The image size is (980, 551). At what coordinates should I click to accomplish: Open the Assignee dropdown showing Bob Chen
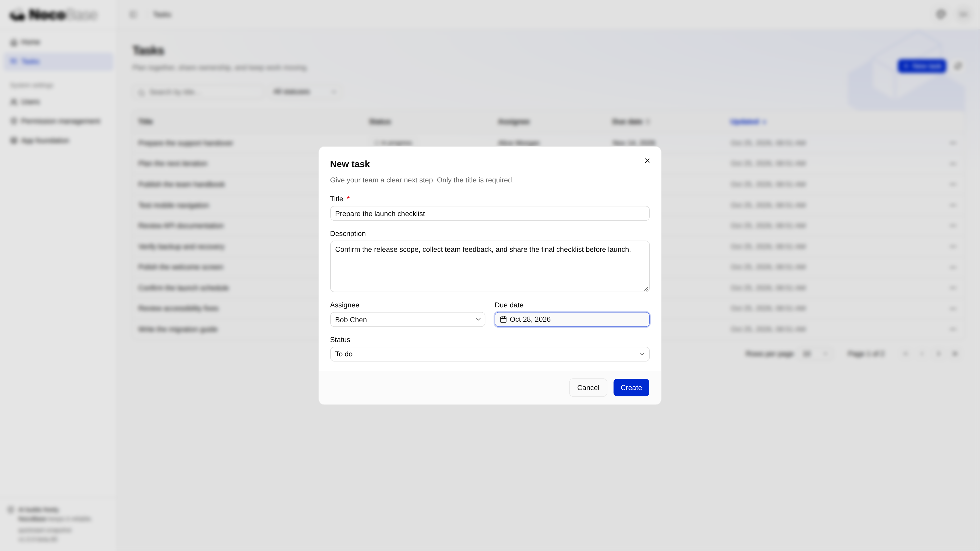(408, 319)
